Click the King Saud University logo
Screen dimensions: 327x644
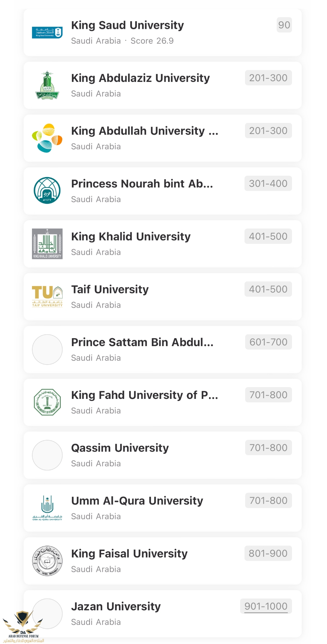[x=47, y=33]
